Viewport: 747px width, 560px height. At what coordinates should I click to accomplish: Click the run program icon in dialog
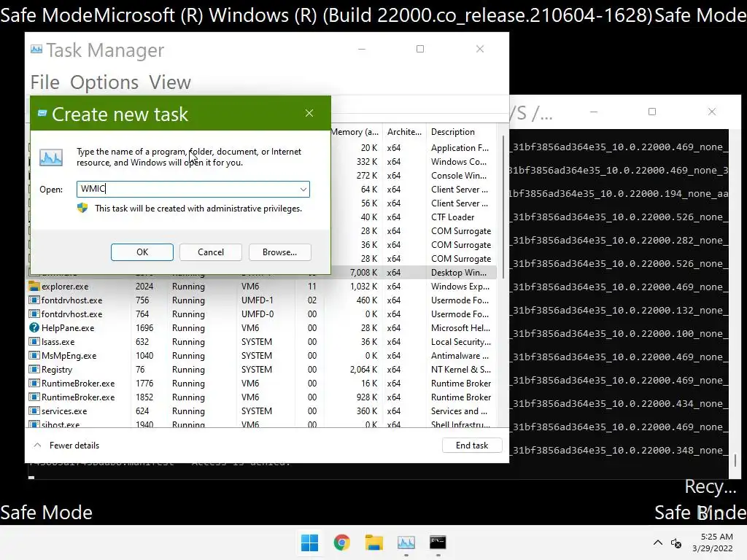point(51,157)
